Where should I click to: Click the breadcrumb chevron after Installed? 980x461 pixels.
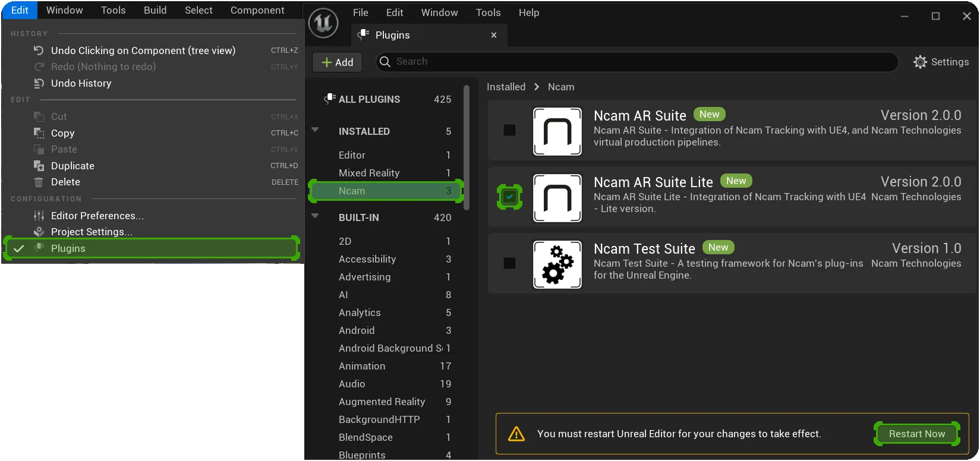[x=537, y=87]
